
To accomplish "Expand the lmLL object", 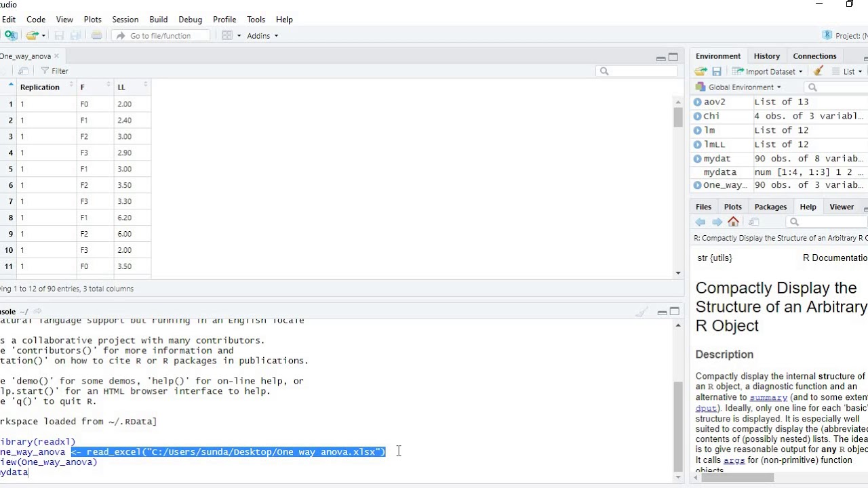I will point(697,144).
